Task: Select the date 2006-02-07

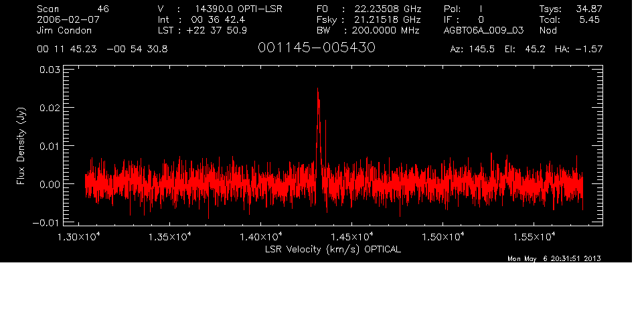Action: tap(68, 19)
